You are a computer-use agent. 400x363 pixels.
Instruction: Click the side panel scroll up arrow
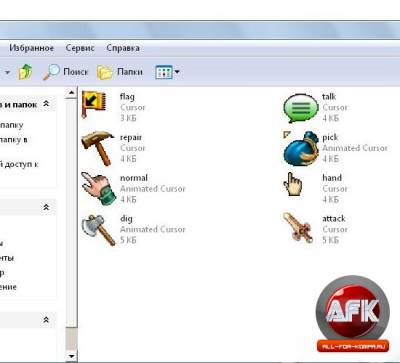click(x=71, y=93)
